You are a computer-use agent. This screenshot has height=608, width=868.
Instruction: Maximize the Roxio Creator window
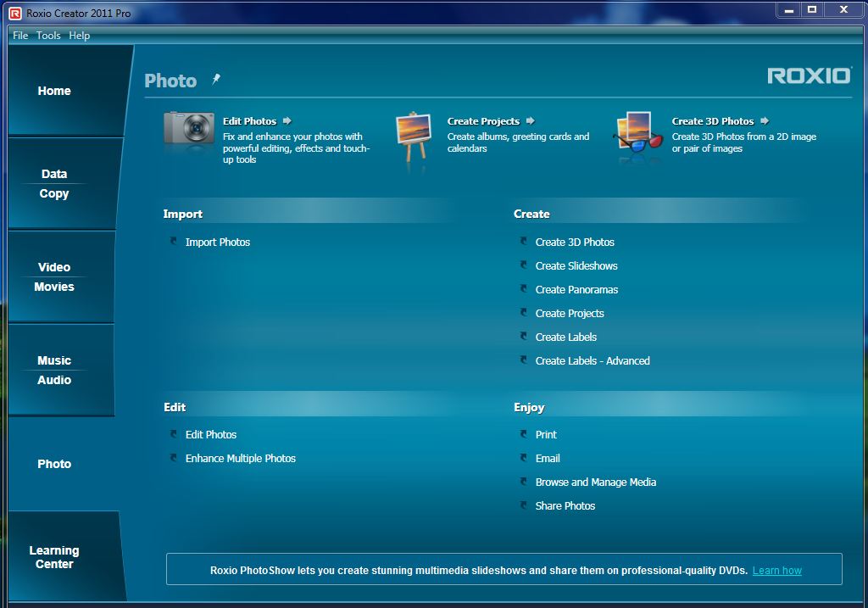pyautogui.click(x=812, y=10)
